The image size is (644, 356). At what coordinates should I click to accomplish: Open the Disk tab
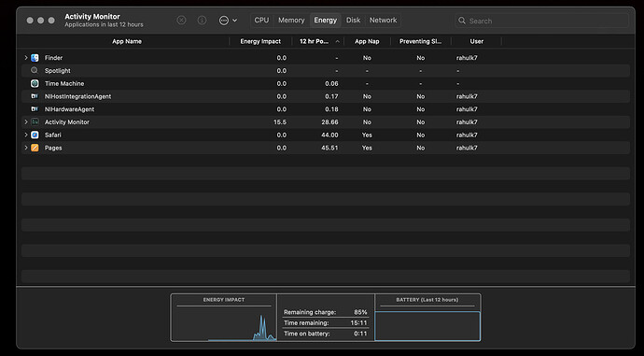click(x=353, y=21)
